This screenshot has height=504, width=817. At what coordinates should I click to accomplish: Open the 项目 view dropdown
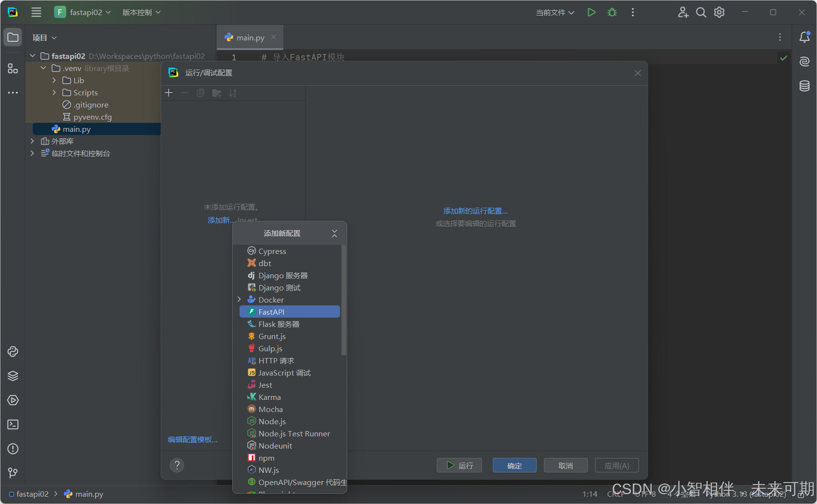[x=44, y=37]
